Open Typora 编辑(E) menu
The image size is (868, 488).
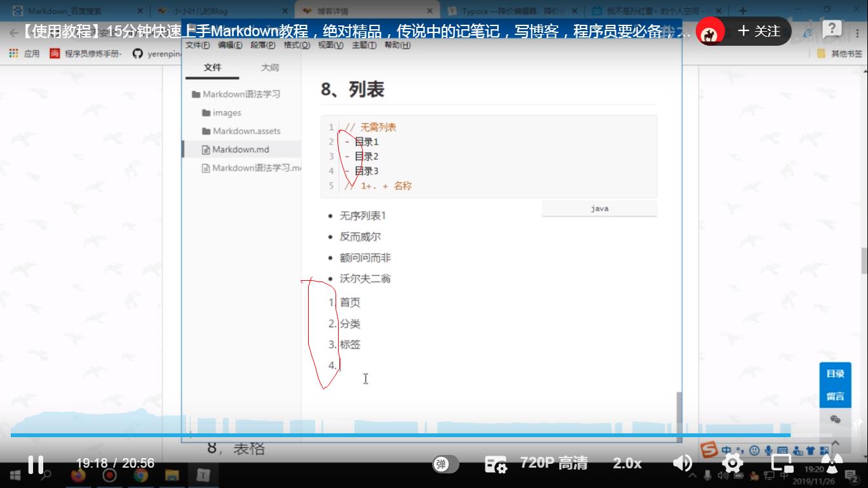pyautogui.click(x=230, y=45)
